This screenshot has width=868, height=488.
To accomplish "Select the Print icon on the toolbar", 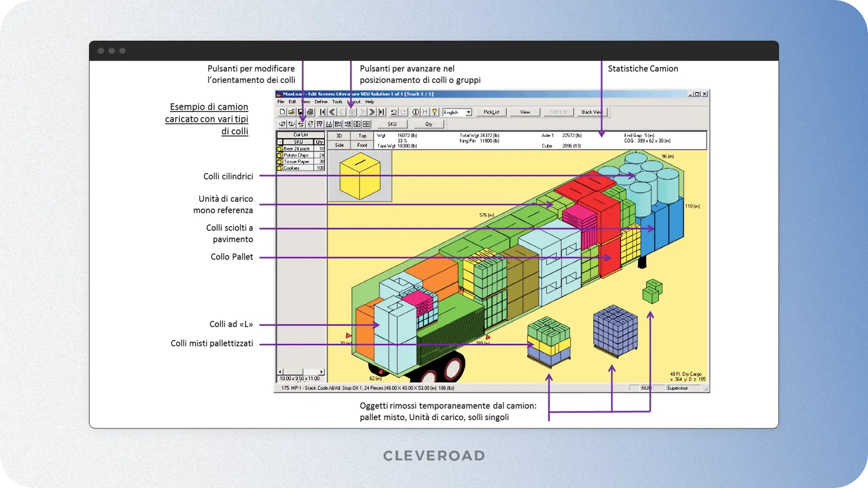I will tap(310, 112).
